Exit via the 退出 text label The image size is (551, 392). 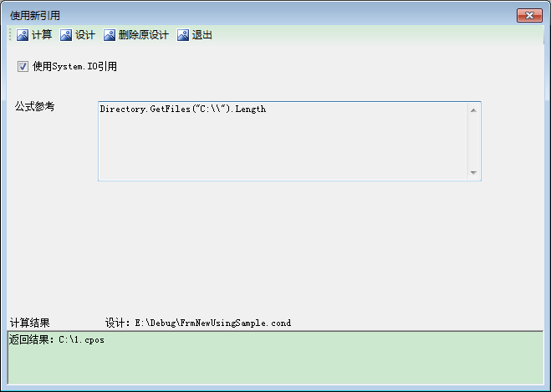(x=202, y=35)
